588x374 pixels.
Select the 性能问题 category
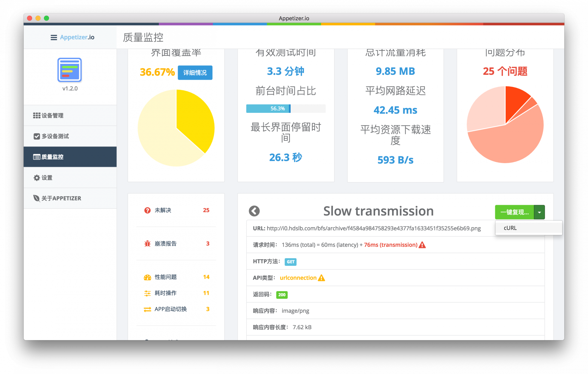click(176, 277)
